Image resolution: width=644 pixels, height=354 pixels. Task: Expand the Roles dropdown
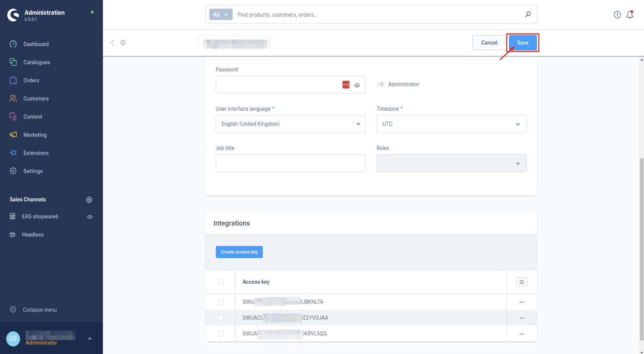pos(451,163)
